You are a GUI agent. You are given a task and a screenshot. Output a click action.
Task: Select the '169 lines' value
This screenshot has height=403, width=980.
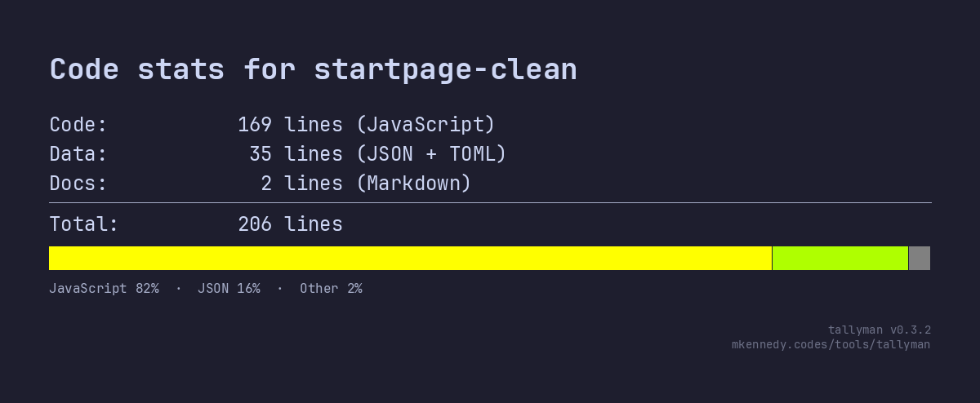click(290, 125)
